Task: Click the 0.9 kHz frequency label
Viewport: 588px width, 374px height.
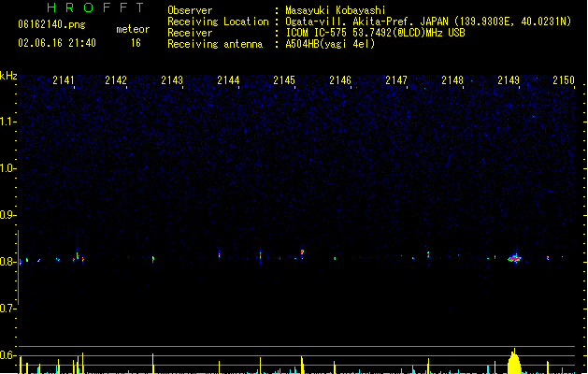Action: point(7,215)
